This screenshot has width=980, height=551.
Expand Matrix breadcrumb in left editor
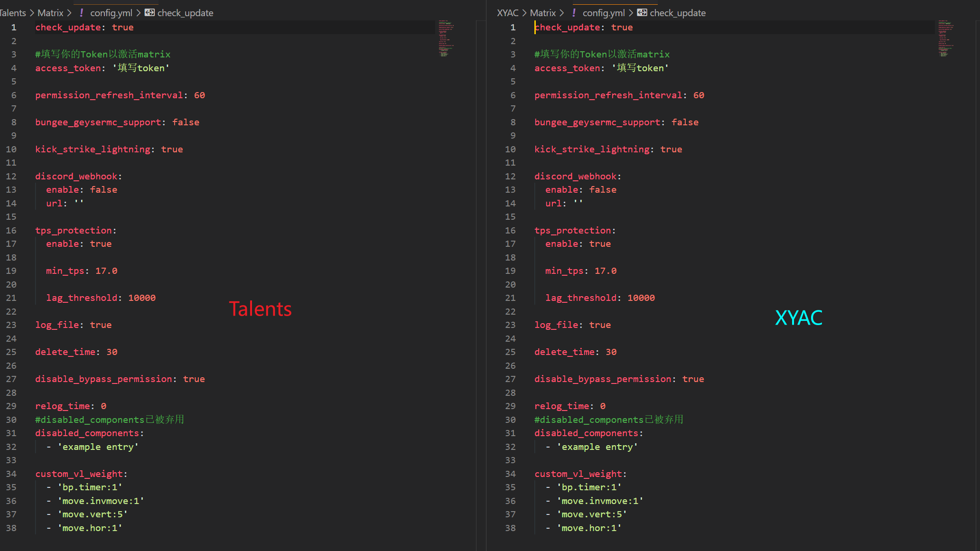[50, 13]
